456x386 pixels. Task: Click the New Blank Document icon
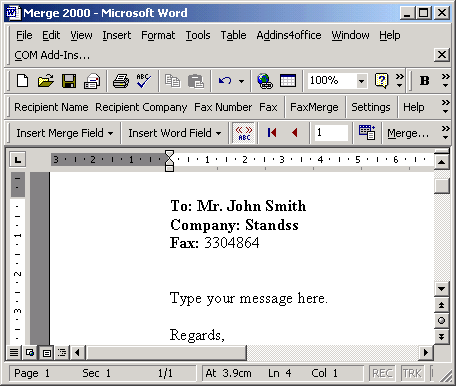[22, 81]
